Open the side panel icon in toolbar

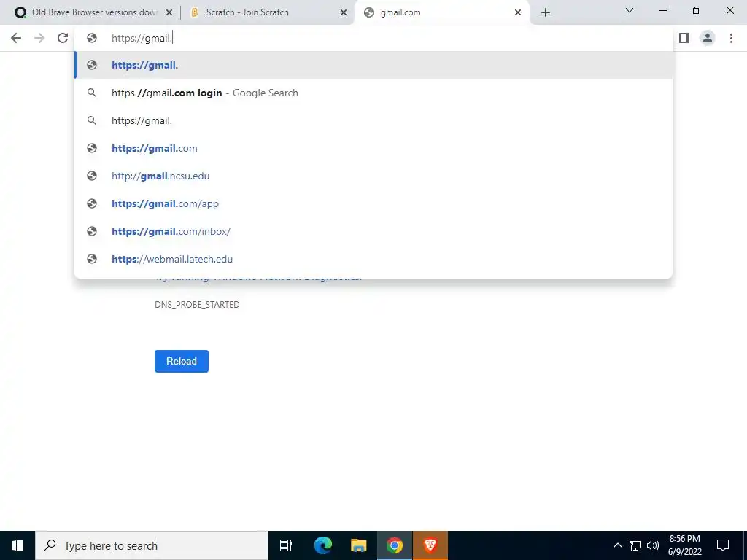tap(684, 38)
